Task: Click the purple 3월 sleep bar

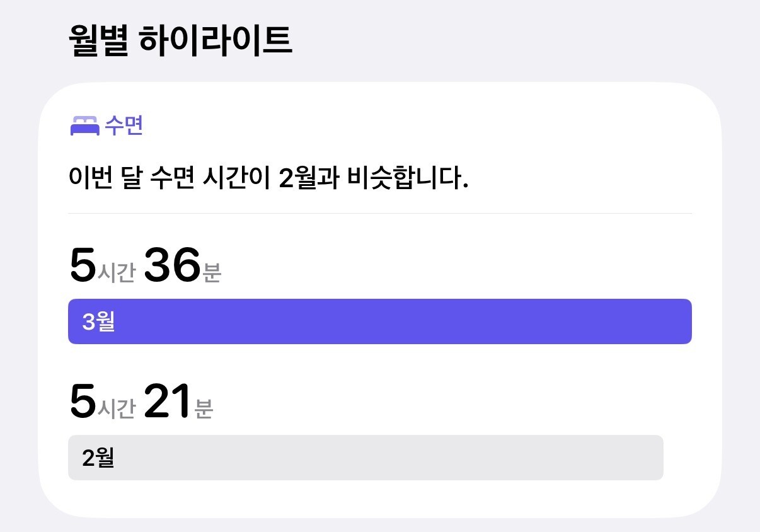Action: coord(380,321)
